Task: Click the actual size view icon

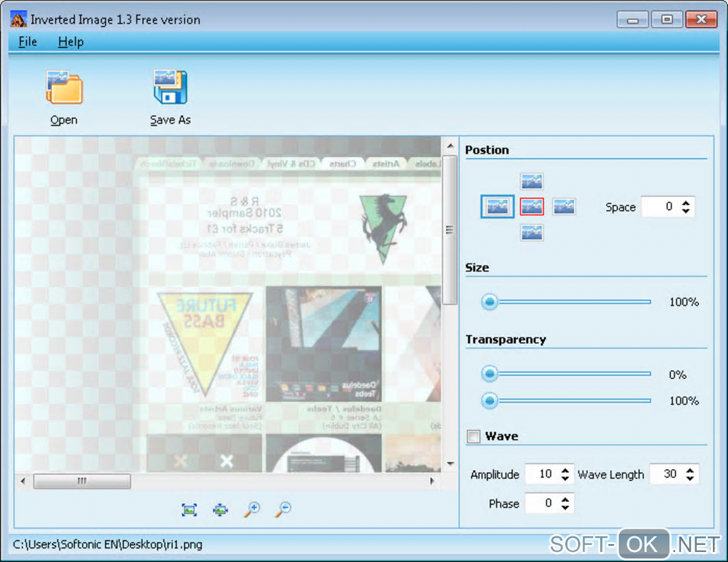Action: (221, 510)
